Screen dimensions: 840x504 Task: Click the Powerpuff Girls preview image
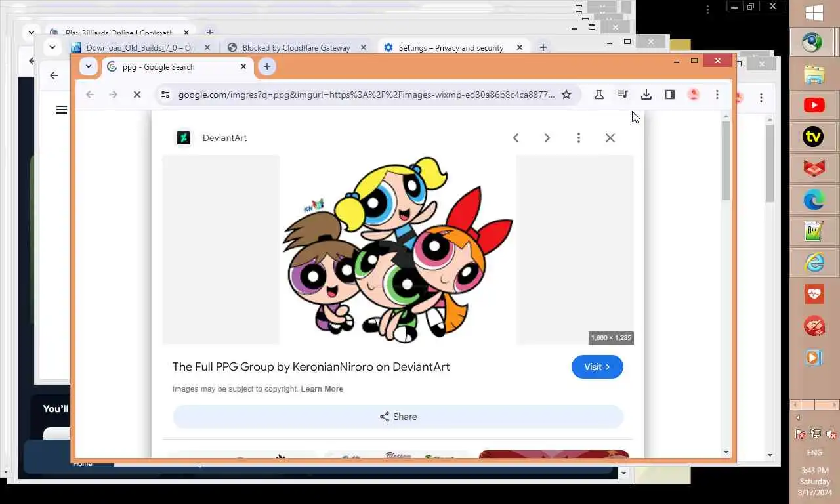pos(398,249)
